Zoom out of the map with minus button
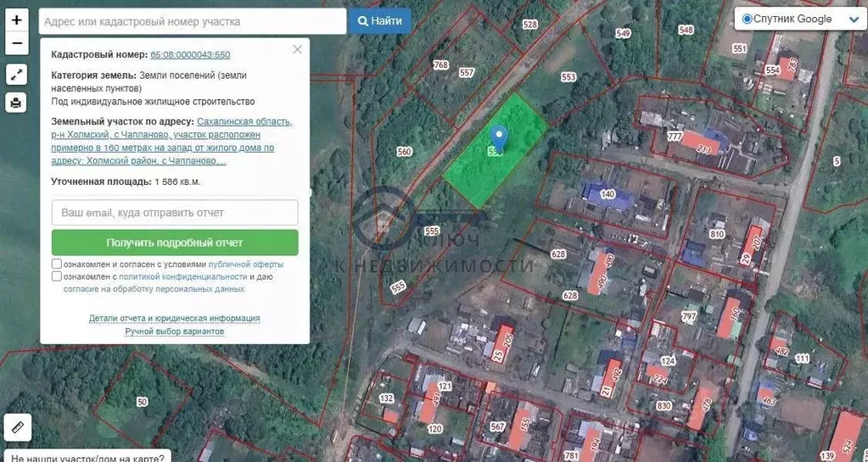Image resolution: width=868 pixels, height=462 pixels. point(17,43)
